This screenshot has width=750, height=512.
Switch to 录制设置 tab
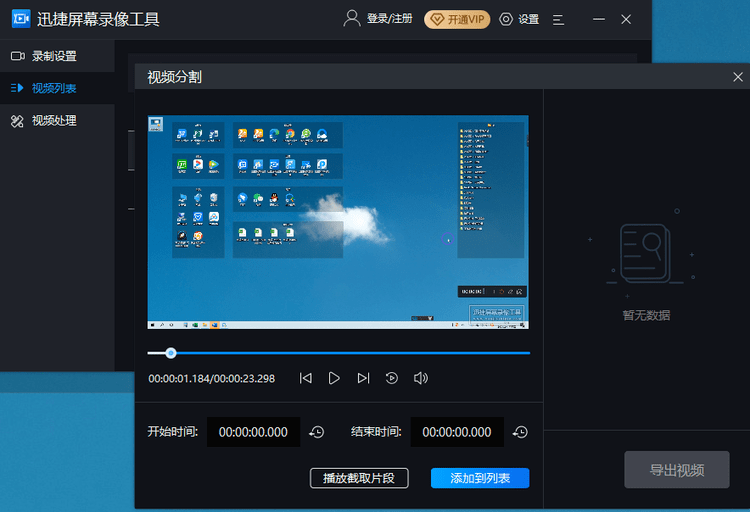[57, 56]
